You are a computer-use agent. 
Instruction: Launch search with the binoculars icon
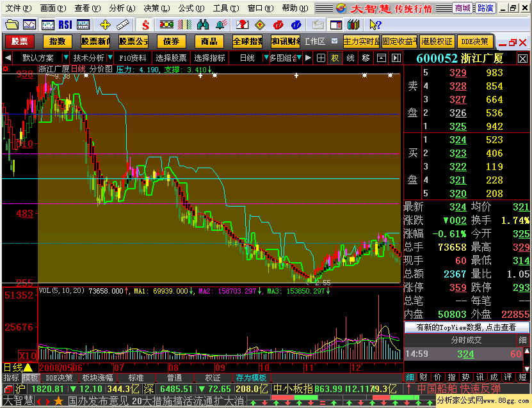[203, 25]
